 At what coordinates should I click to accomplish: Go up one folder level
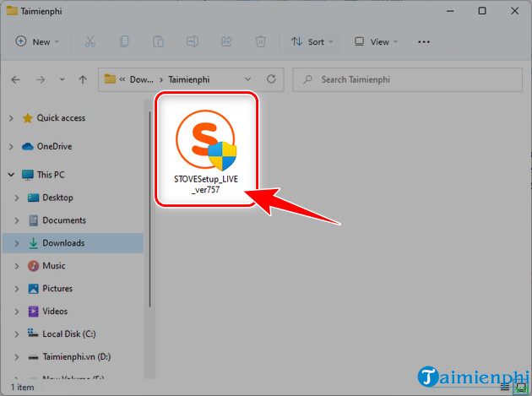83,79
